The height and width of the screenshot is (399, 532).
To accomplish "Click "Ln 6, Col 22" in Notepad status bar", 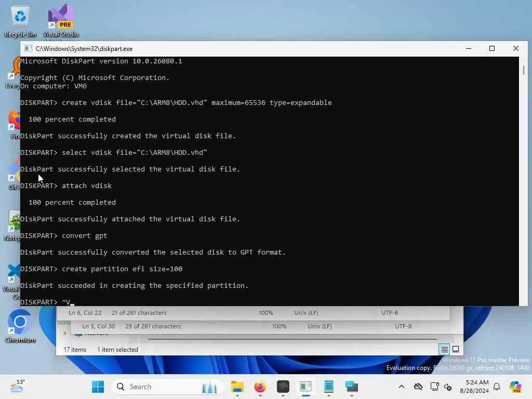I will click(x=85, y=313).
